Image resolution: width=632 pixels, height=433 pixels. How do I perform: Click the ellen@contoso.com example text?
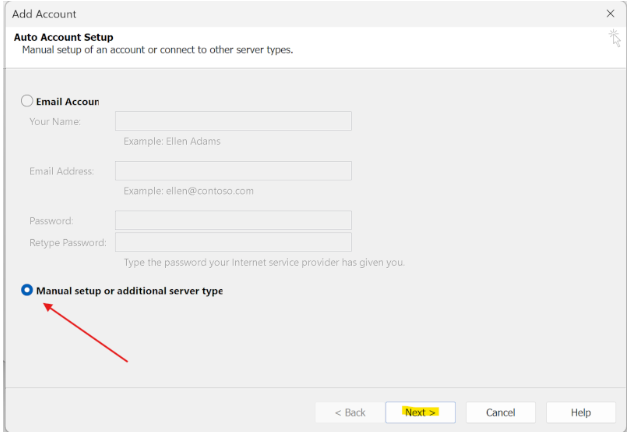coord(188,190)
